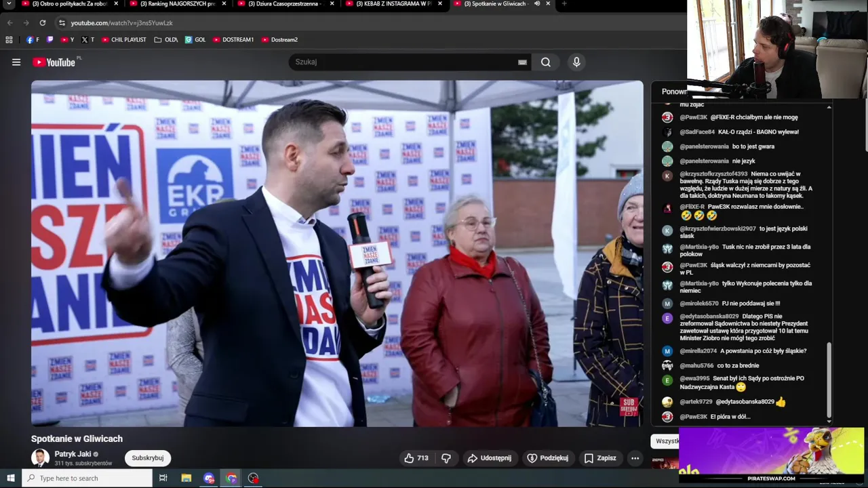This screenshot has height=488, width=868.
Task: Go back with the browser back arrow
Action: 10,23
